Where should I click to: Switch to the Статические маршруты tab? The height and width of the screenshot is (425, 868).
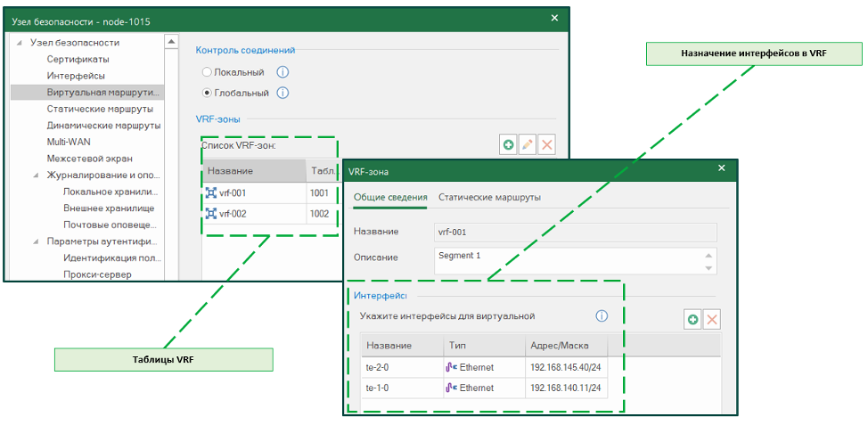489,198
